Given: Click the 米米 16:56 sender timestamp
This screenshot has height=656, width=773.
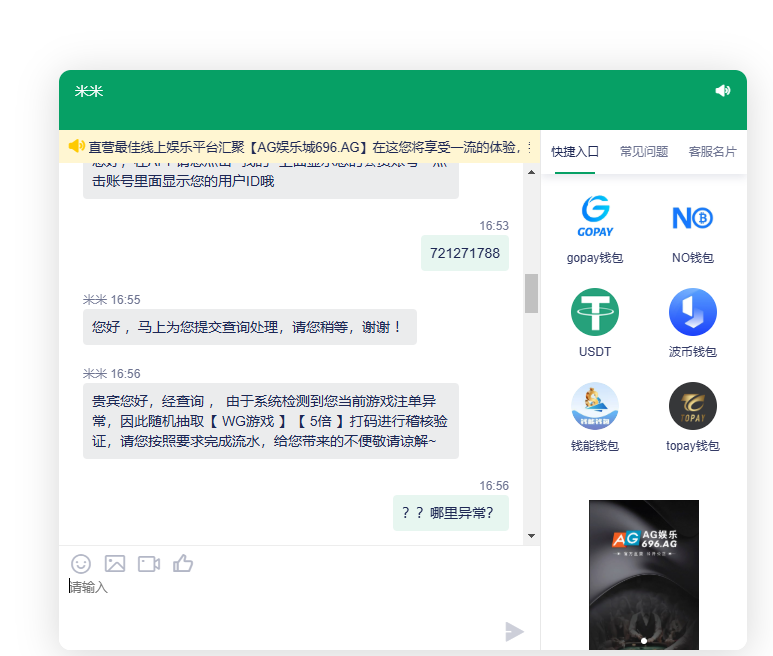Looking at the screenshot, I should click(x=111, y=374).
